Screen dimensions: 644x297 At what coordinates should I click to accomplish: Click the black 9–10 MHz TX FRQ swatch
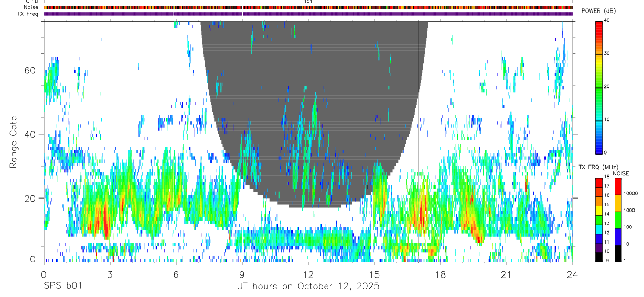point(599,257)
